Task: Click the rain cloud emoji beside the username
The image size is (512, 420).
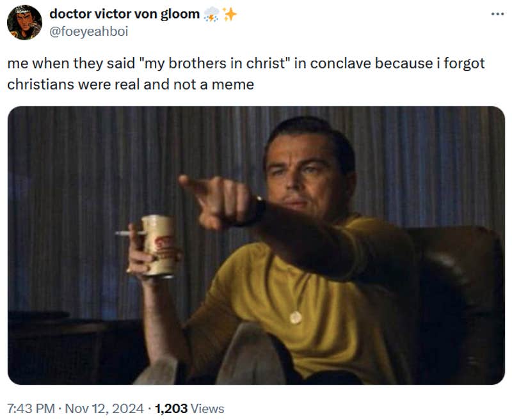Action: coord(211,13)
